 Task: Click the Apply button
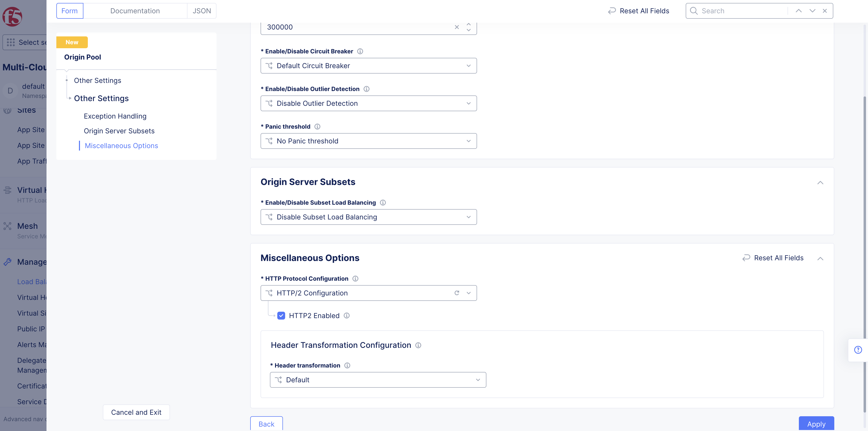816,424
